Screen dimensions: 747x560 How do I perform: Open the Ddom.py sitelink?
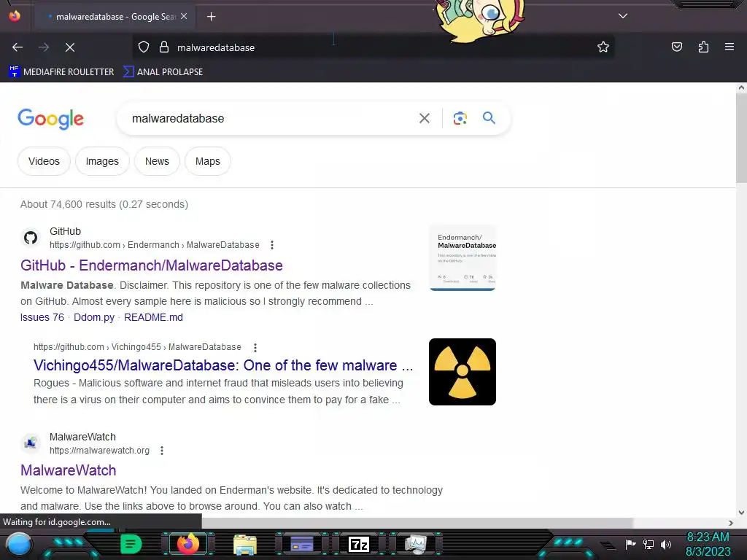[x=94, y=317]
